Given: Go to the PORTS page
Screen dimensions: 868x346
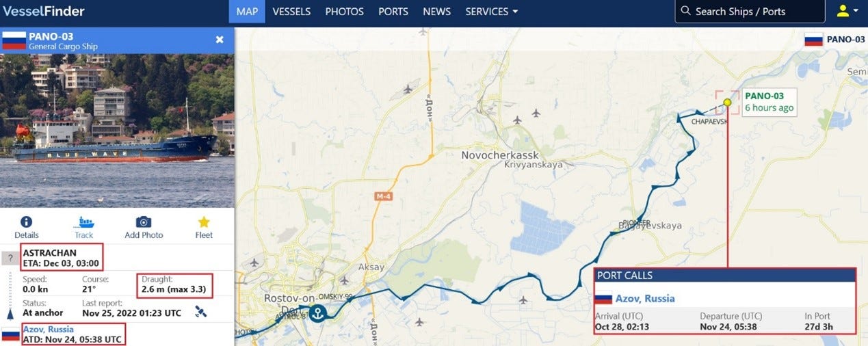Looking at the screenshot, I should 393,12.
